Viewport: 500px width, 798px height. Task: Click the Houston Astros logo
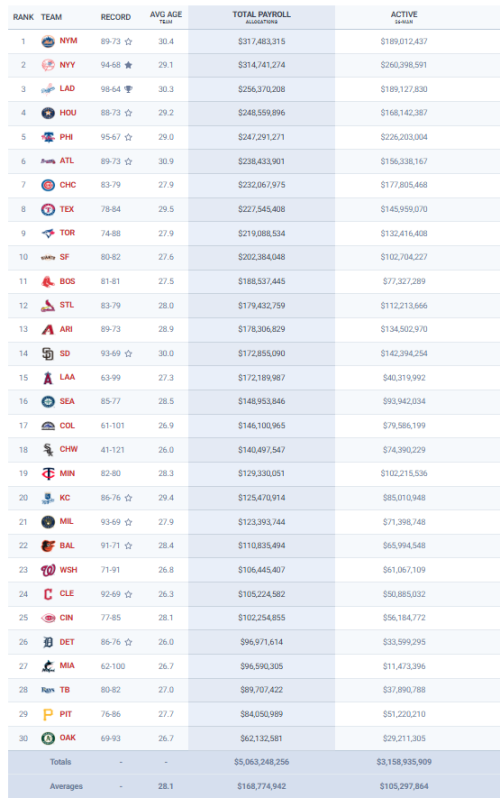pyautogui.click(x=48, y=113)
